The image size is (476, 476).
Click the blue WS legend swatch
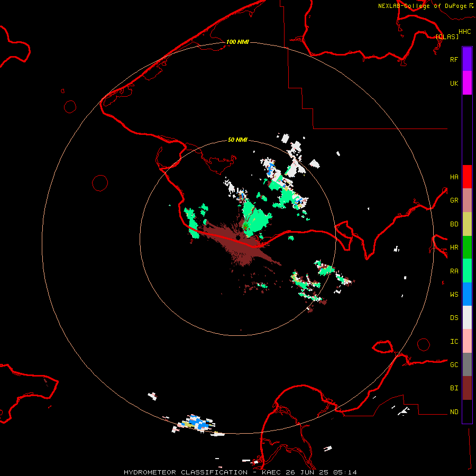click(467, 294)
